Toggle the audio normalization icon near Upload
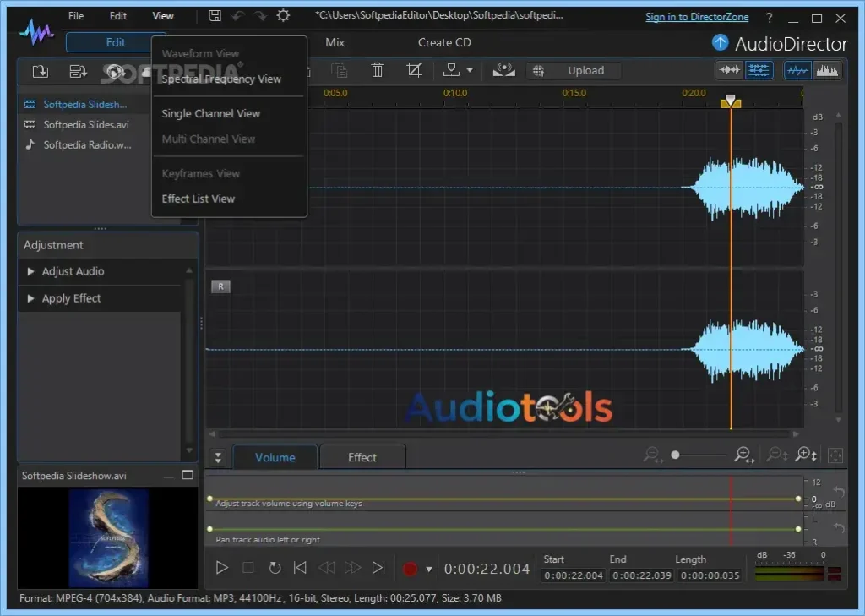Screen dimensions: 865x616 pos(504,70)
